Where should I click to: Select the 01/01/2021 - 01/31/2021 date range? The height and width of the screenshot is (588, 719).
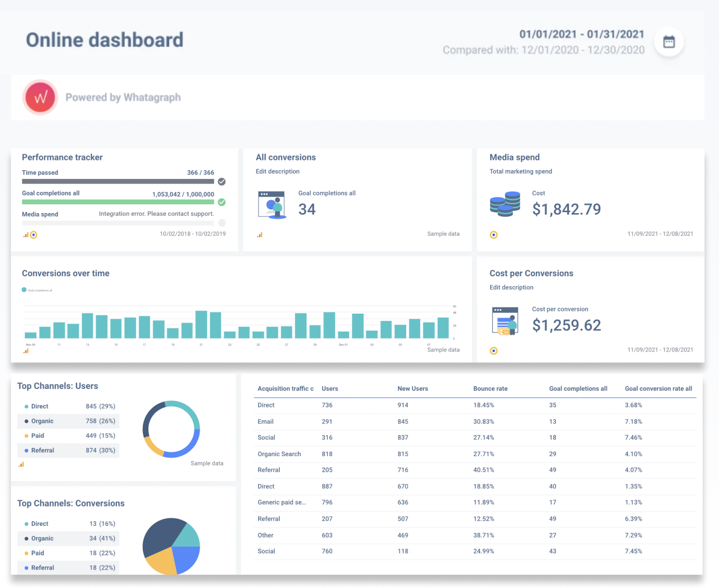point(582,34)
